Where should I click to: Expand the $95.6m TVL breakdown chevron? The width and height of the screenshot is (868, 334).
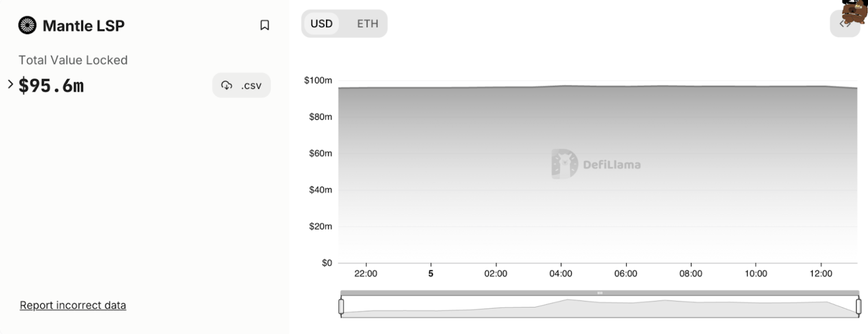tap(10, 85)
